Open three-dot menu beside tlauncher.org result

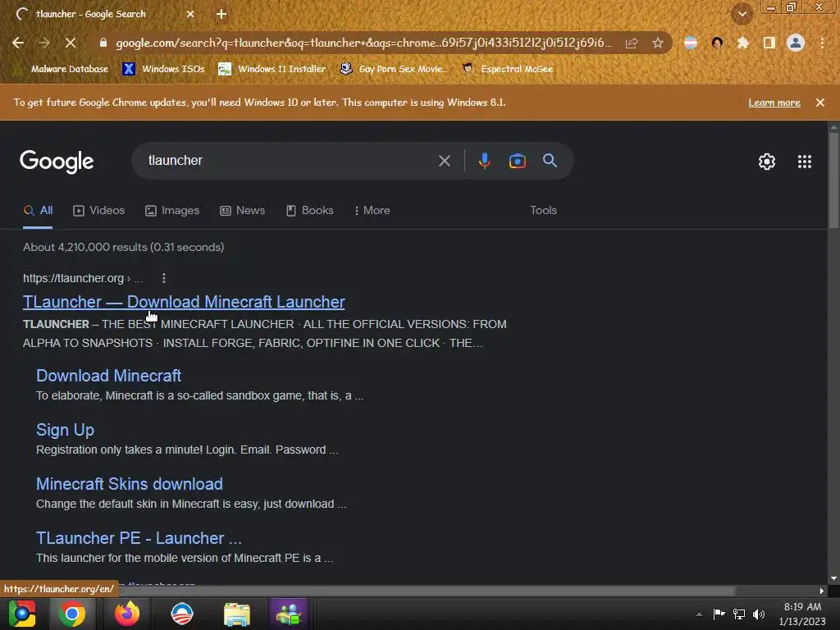click(x=164, y=278)
